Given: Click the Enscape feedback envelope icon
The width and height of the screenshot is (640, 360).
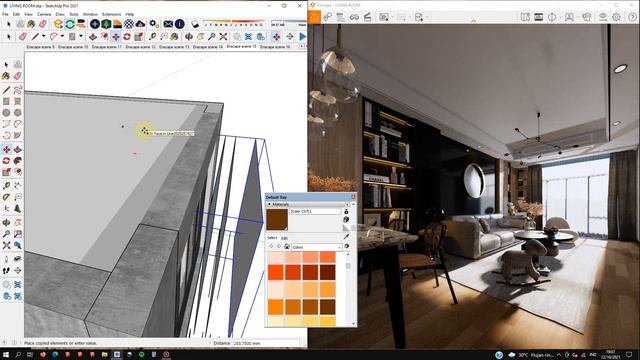Looking at the screenshot, I should [x=168, y=24].
